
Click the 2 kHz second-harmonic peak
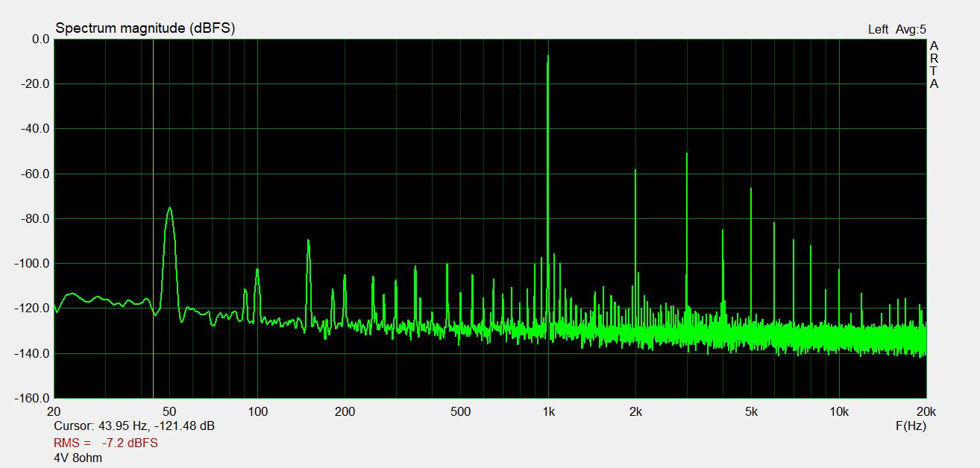(x=635, y=171)
